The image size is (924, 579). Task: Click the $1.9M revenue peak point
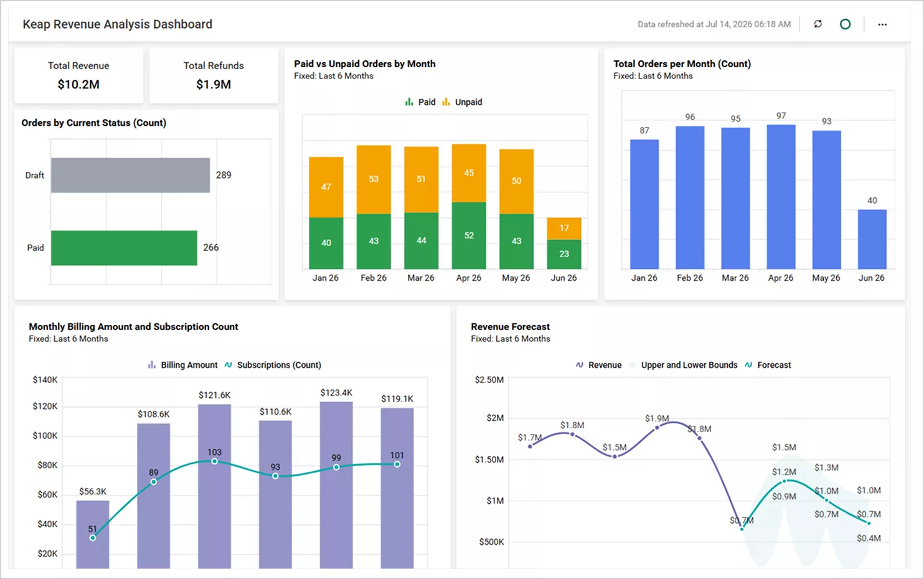(658, 426)
